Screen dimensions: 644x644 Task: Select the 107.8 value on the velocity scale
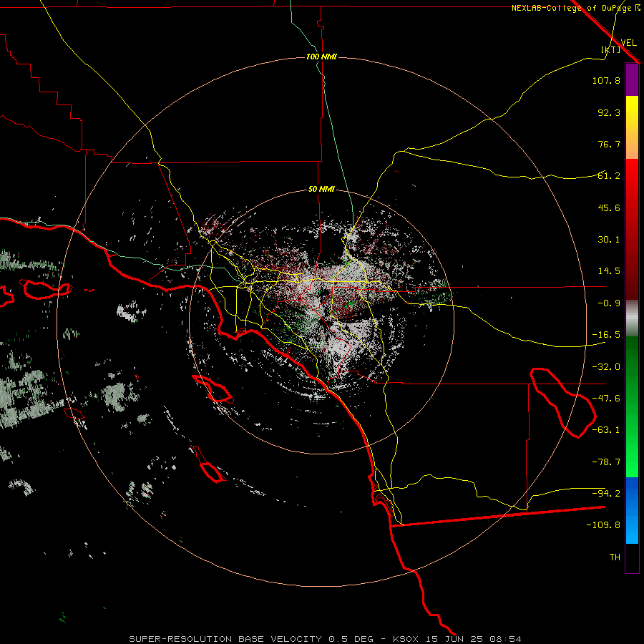[x=606, y=80]
